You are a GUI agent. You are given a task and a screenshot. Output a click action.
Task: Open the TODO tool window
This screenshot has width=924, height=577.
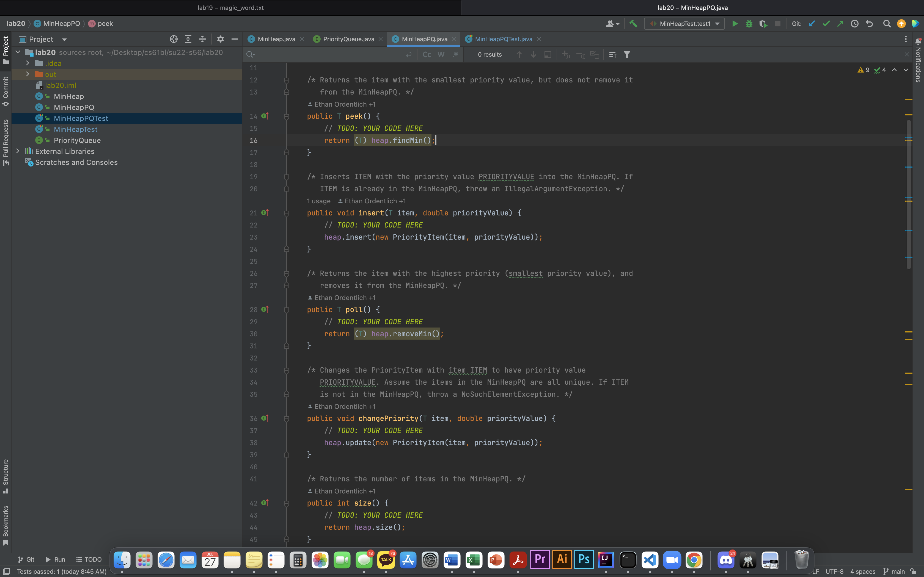coord(89,559)
